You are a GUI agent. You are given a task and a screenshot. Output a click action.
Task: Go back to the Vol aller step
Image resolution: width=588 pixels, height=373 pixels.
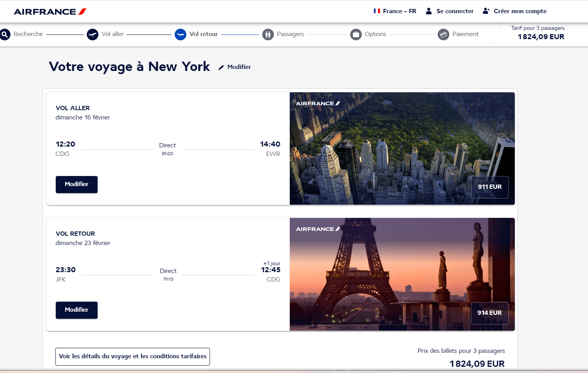tap(113, 34)
